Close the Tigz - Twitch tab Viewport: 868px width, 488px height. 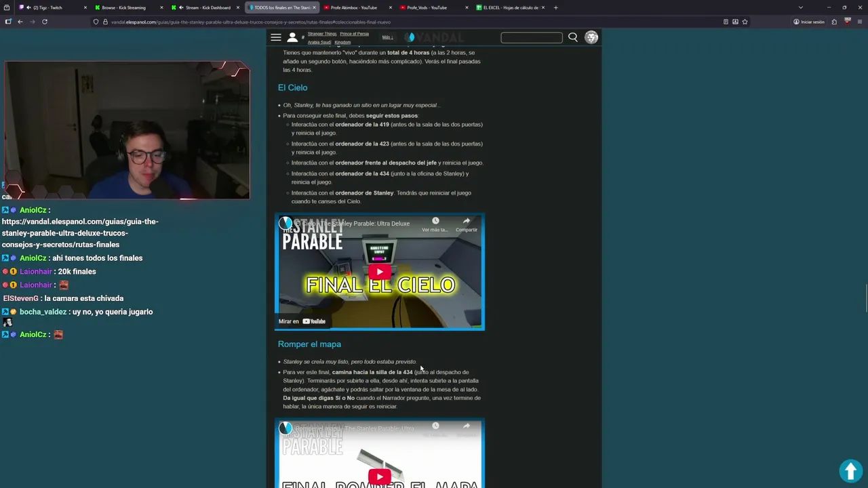pos(85,7)
